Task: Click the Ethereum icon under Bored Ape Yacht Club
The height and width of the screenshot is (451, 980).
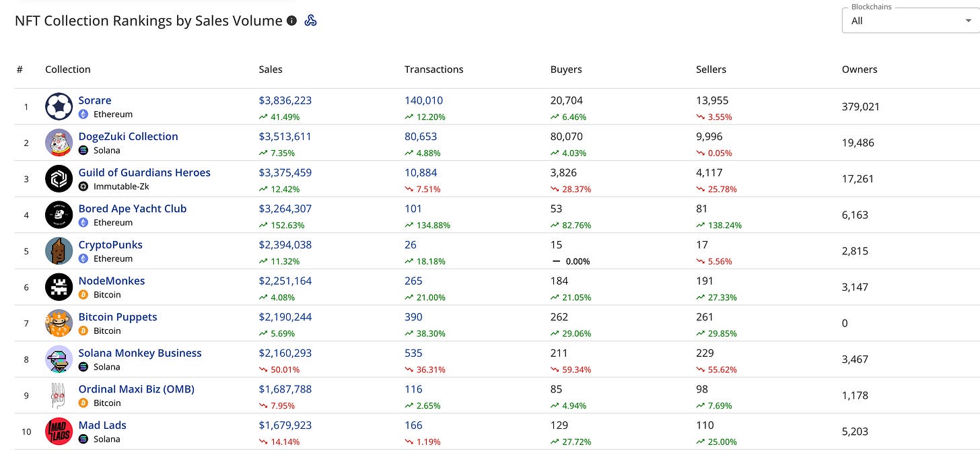Action: (83, 222)
